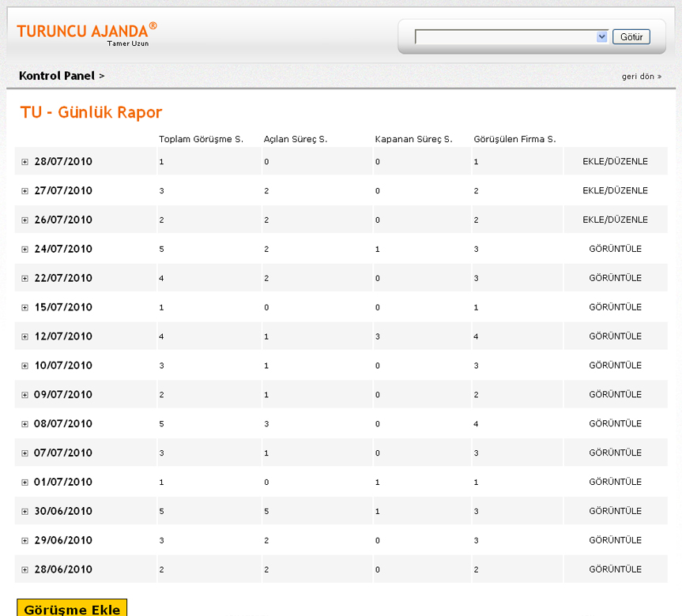
Task: Click EKLE/DÜZENLE for 28/07/2010
Action: click(615, 162)
